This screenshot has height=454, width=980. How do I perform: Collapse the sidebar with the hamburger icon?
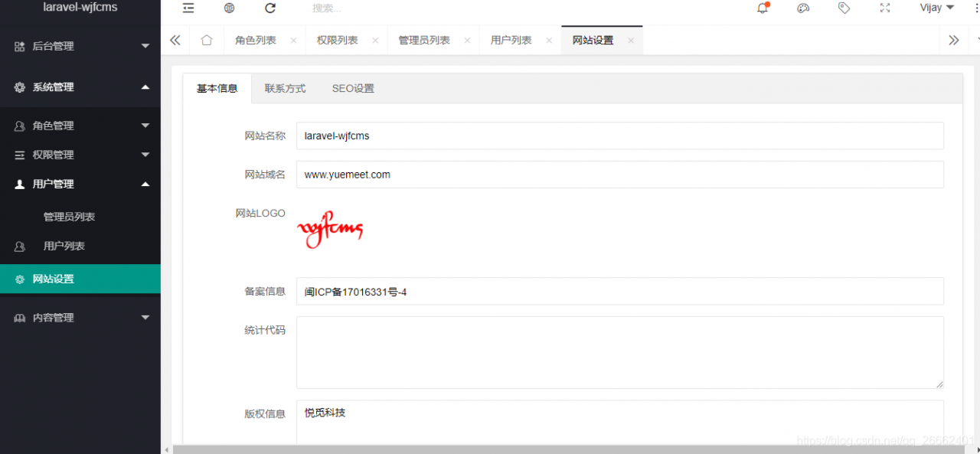pyautogui.click(x=188, y=8)
